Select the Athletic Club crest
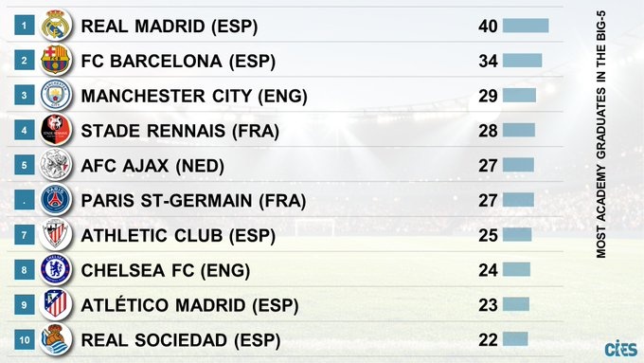The height and width of the screenshot is (363, 644). click(56, 235)
